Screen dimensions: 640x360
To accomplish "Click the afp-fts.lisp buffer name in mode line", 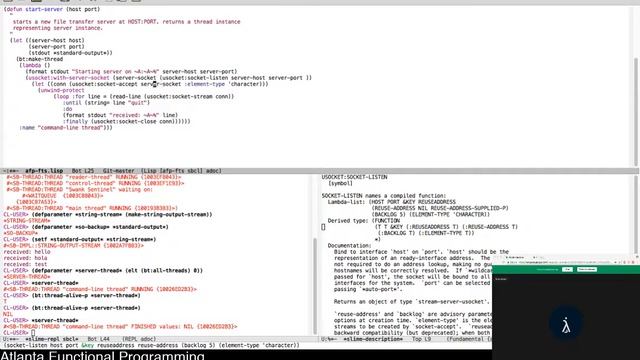I will 44,171.
